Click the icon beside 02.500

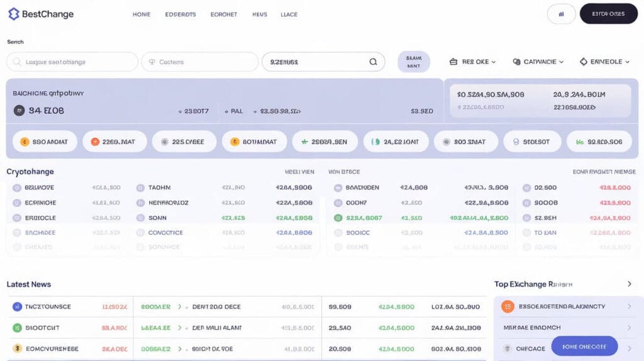526,187
